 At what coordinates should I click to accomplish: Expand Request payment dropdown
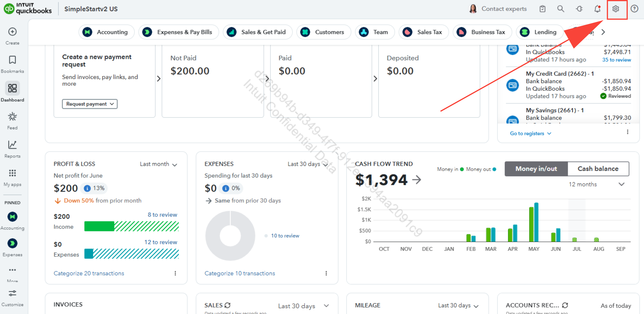point(90,104)
